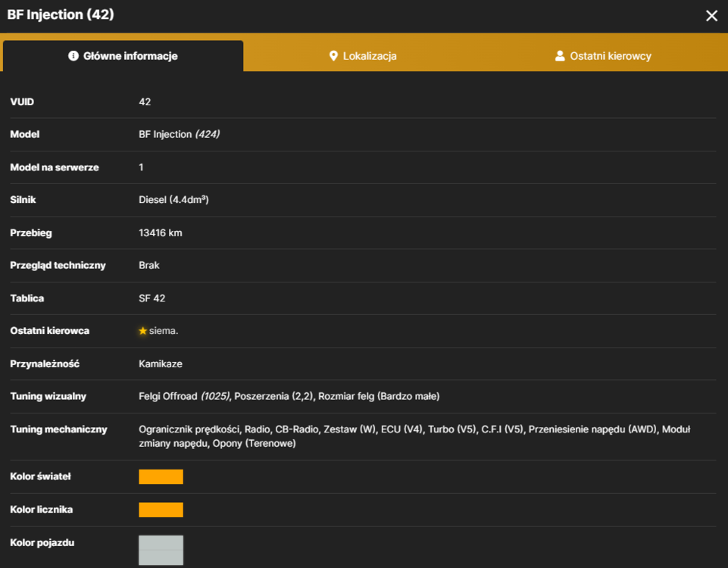
Task: Click the 'Przebieg' row label
Action: coord(31,233)
